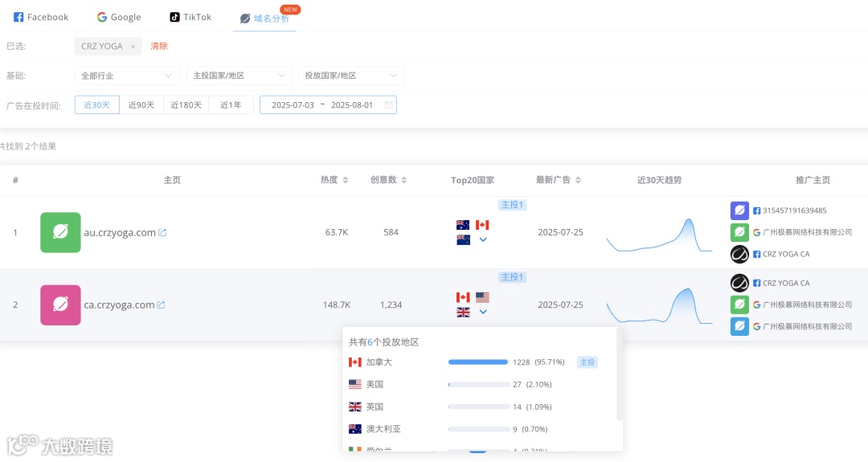868x462 pixels.
Task: Click the 30-day trend chart for ca.crzyoga.com
Action: [659, 306]
